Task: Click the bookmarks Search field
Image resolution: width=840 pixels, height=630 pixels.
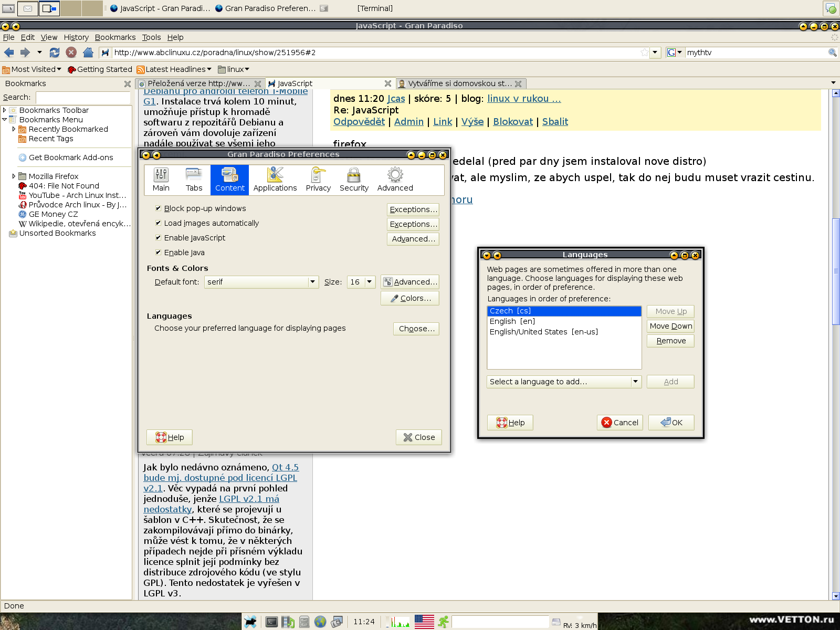Action: [83, 98]
